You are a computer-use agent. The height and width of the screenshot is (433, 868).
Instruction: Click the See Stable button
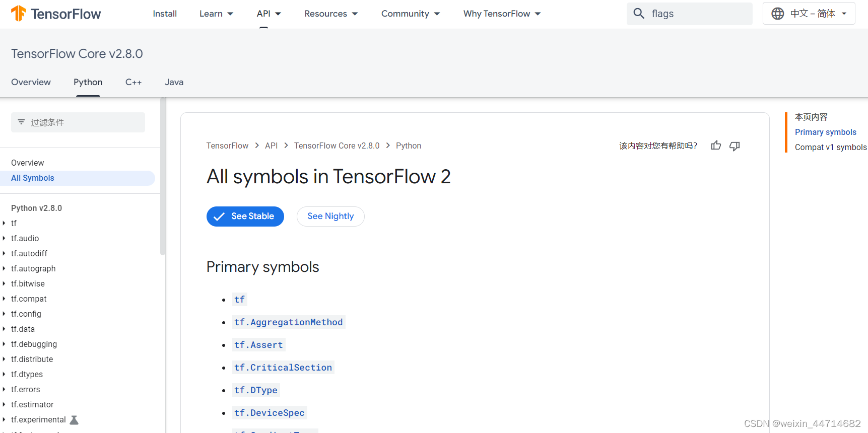tap(245, 216)
